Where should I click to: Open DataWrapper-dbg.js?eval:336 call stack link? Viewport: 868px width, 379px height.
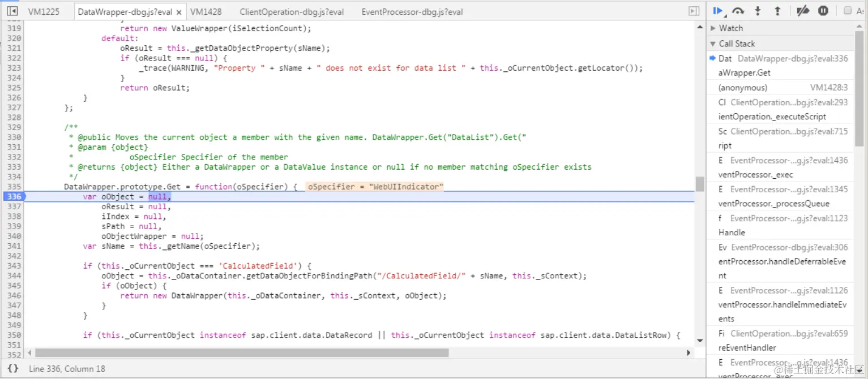pos(793,58)
